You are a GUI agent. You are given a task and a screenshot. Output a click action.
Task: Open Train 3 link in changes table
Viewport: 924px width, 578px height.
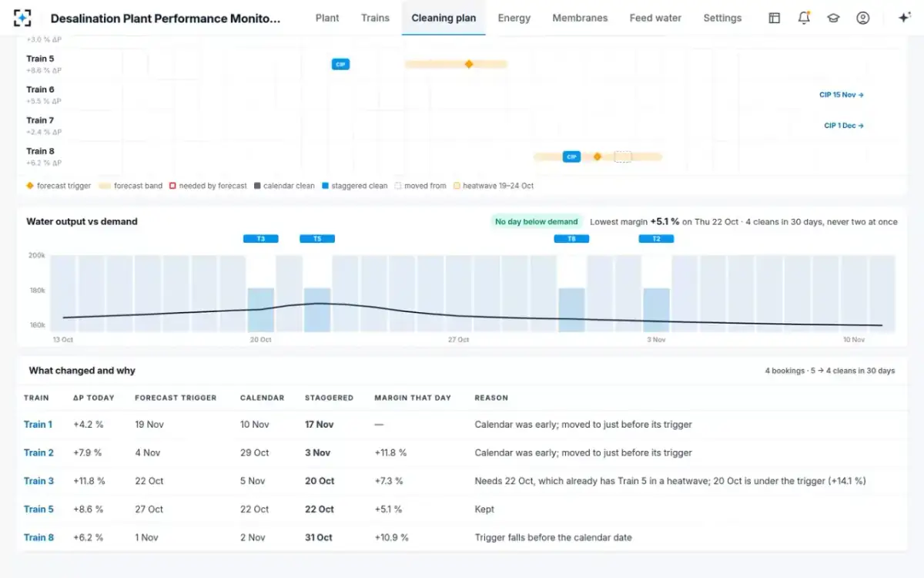[x=38, y=481]
